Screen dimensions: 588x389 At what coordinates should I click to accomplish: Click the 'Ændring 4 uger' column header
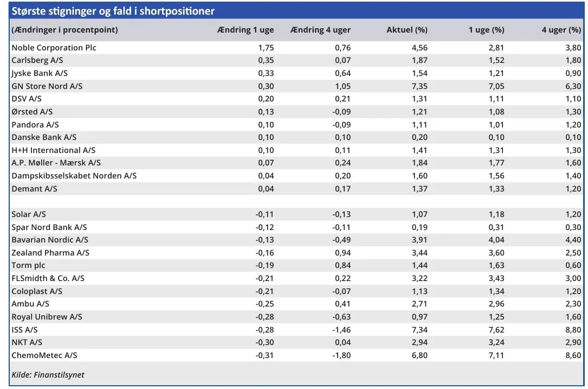click(320, 30)
